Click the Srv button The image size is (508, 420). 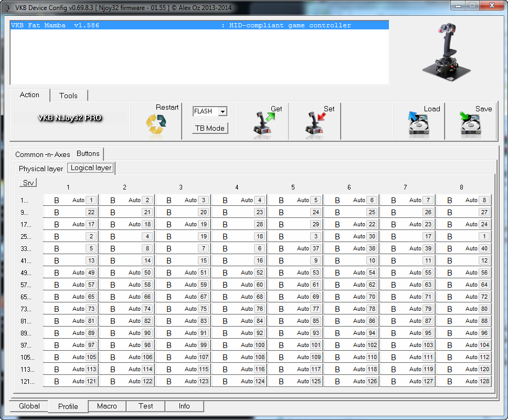pos(28,183)
